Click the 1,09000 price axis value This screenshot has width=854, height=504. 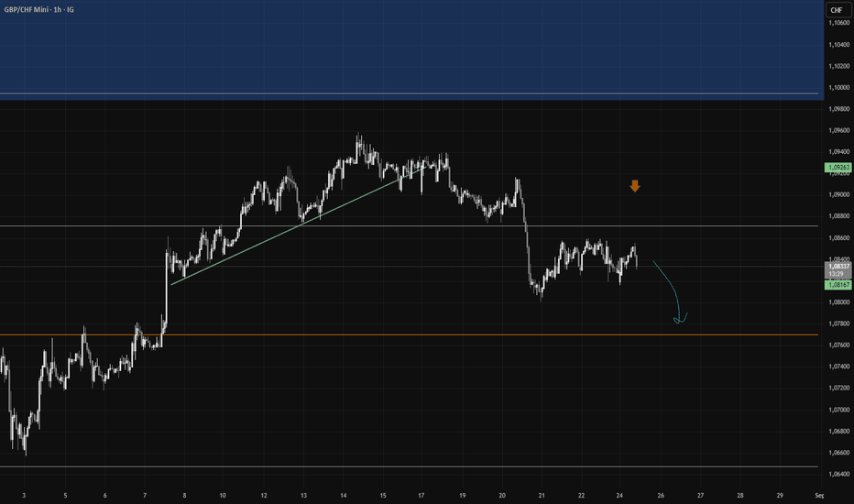838,195
